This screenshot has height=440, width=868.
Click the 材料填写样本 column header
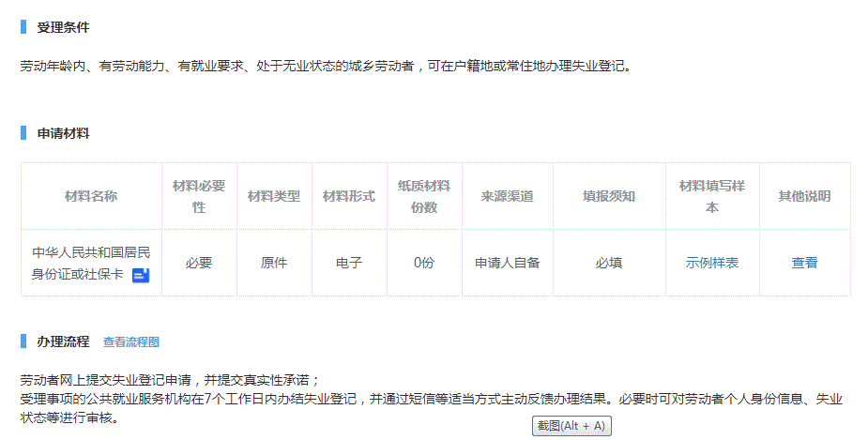pyautogui.click(x=712, y=196)
